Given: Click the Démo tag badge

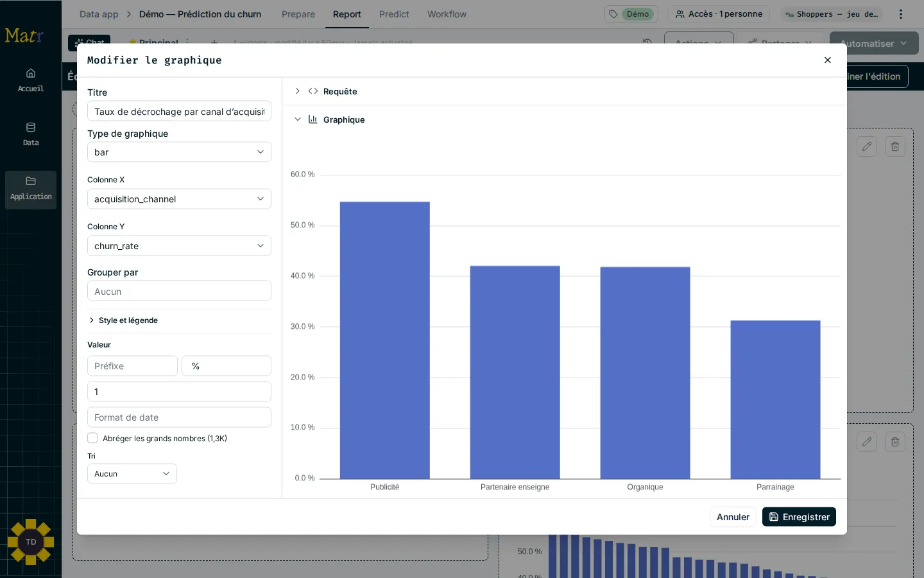Looking at the screenshot, I should [631, 14].
